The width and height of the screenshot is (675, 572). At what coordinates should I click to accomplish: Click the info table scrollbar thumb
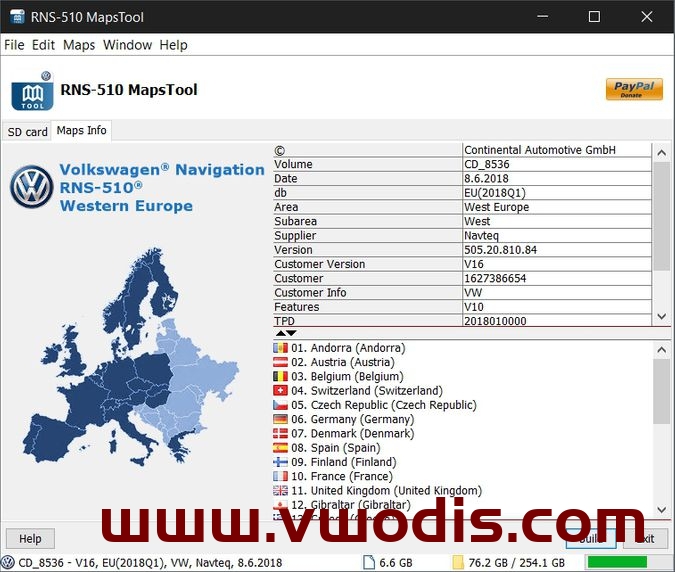[x=662, y=216]
